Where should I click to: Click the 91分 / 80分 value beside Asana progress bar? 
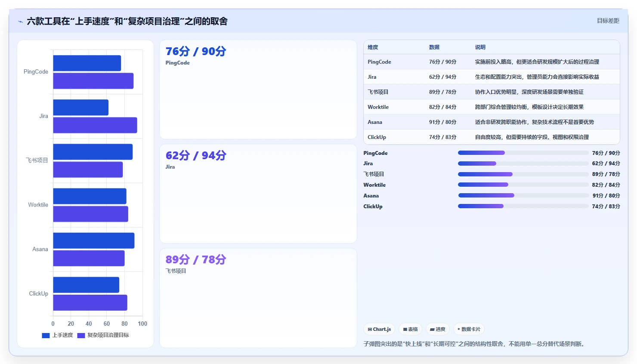point(606,196)
